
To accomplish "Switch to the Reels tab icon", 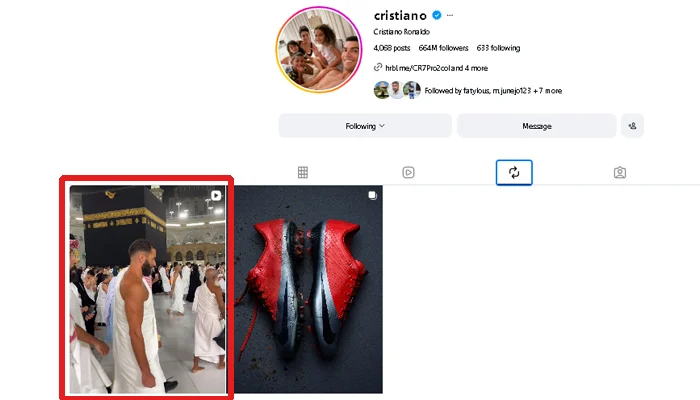I will [408, 172].
